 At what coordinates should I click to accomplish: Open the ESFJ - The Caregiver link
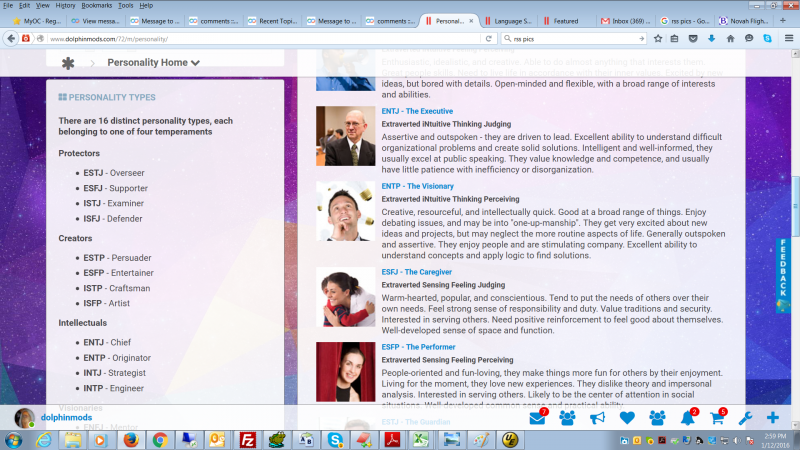point(416,272)
